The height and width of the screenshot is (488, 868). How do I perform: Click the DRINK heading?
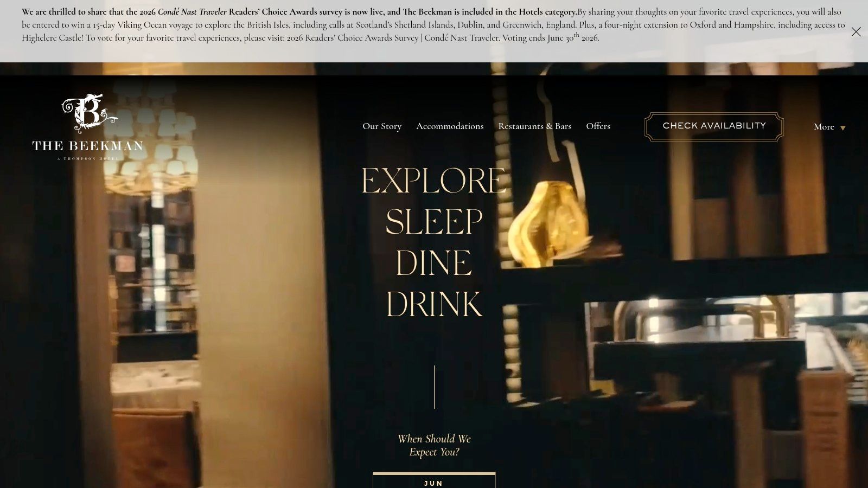[x=434, y=304]
